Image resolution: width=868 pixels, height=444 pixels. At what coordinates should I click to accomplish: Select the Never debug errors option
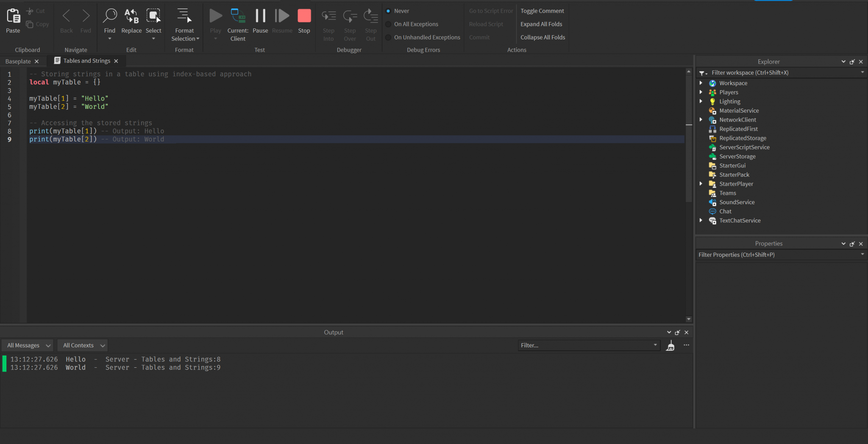(x=389, y=11)
